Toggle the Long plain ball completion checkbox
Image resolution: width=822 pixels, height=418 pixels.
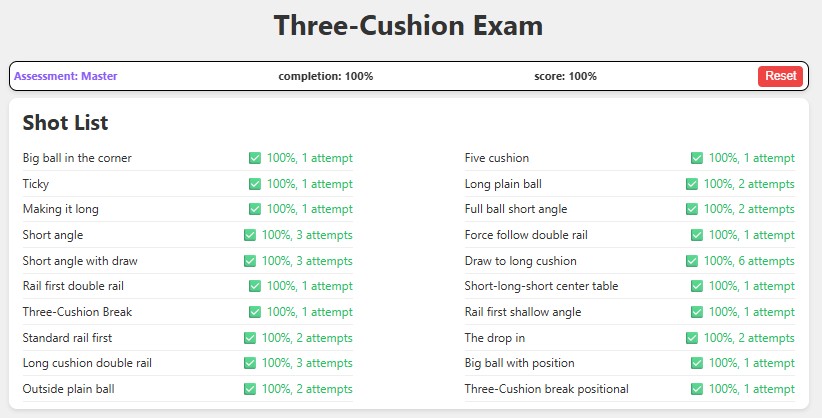692,184
